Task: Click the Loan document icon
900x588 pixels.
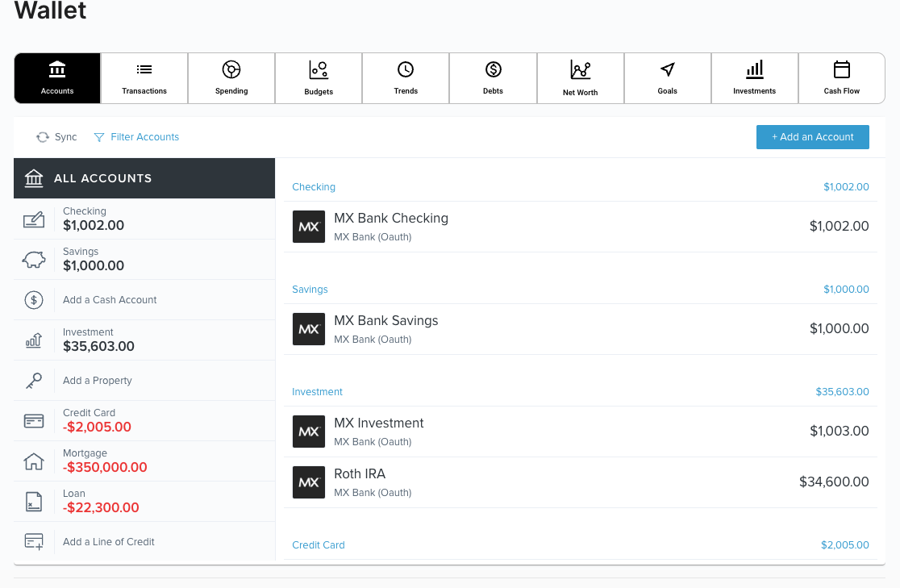Action: pyautogui.click(x=34, y=502)
